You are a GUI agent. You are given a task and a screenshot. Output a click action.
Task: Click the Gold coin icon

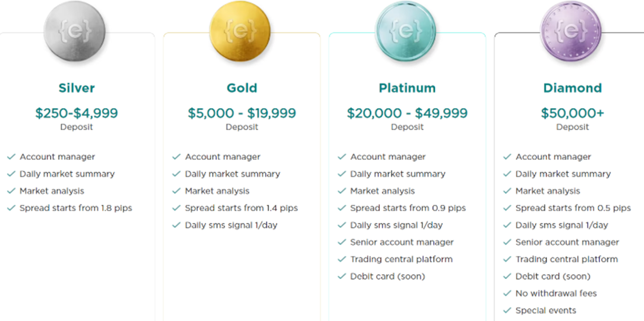point(240,32)
